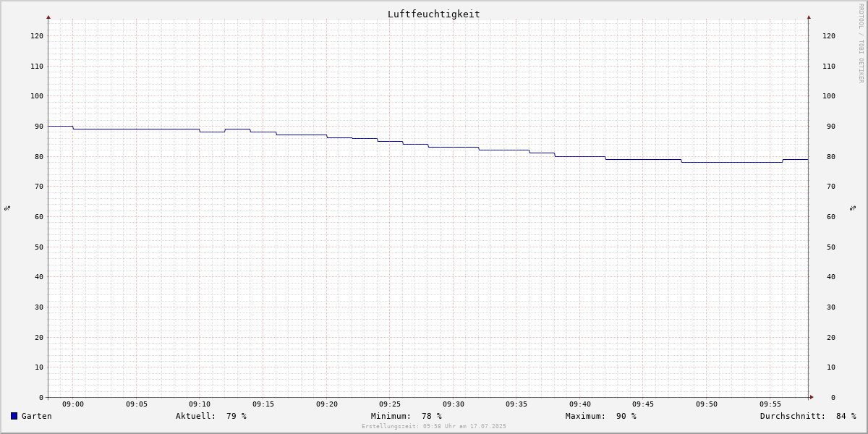The width and height of the screenshot is (868, 434).
Task: Click the 09:05 time axis label
Action: (x=137, y=404)
